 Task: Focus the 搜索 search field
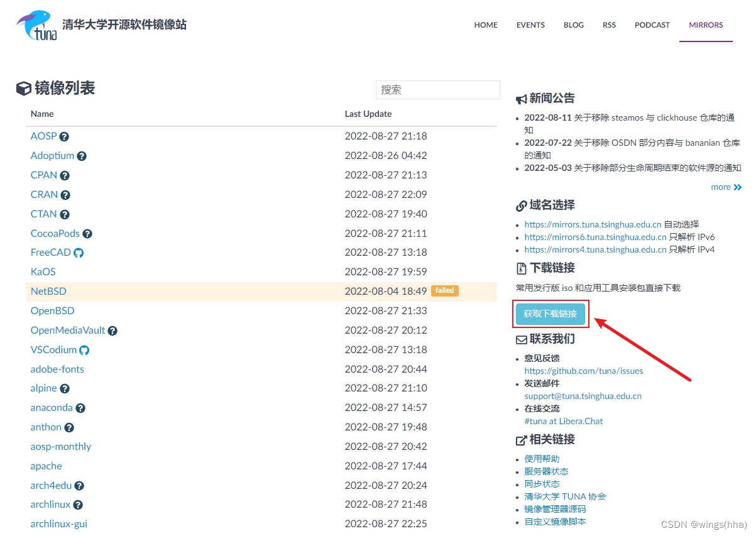pos(438,90)
